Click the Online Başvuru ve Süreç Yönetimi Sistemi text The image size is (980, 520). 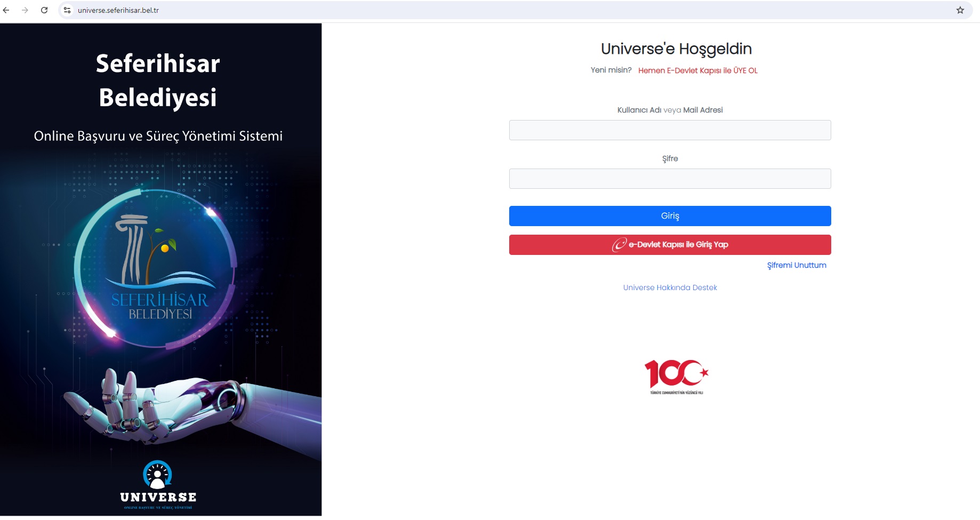coord(158,136)
